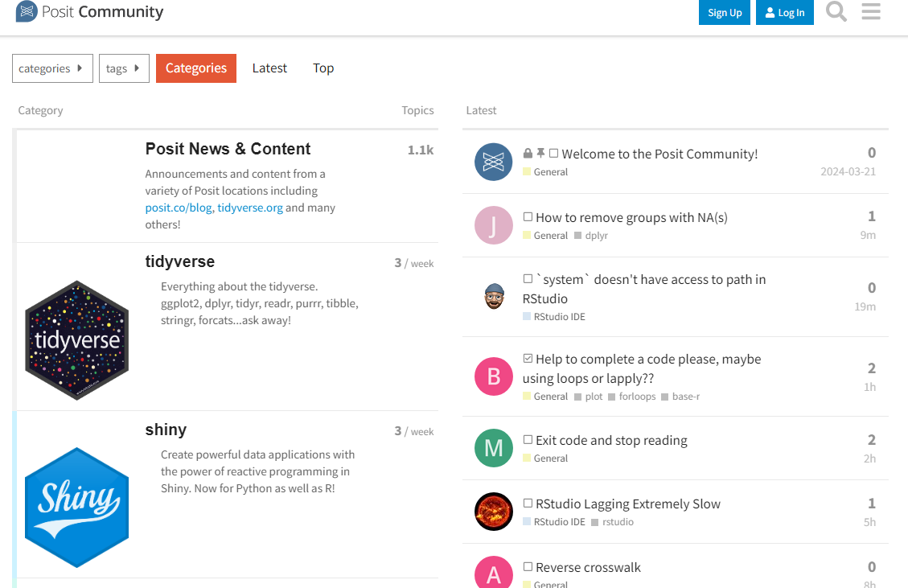Image resolution: width=908 pixels, height=588 pixels.
Task: Select the Categories tab
Action: click(195, 68)
